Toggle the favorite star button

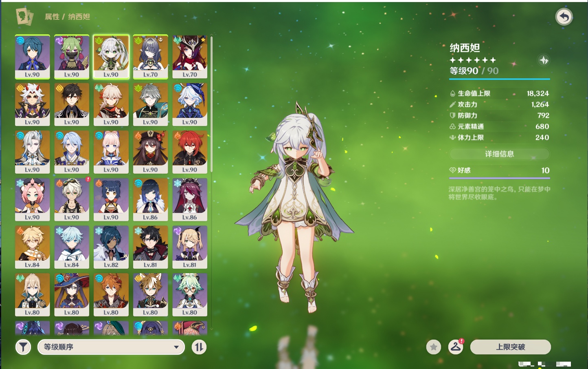click(x=434, y=347)
